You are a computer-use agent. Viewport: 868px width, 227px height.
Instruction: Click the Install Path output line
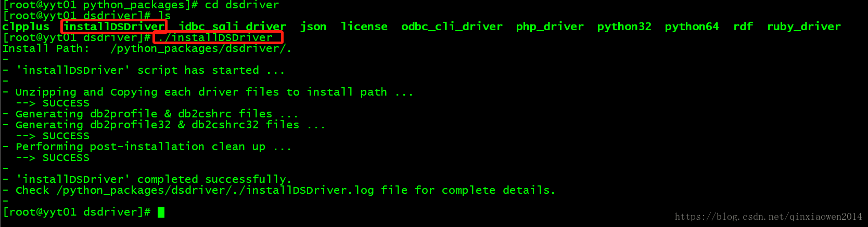[147, 48]
